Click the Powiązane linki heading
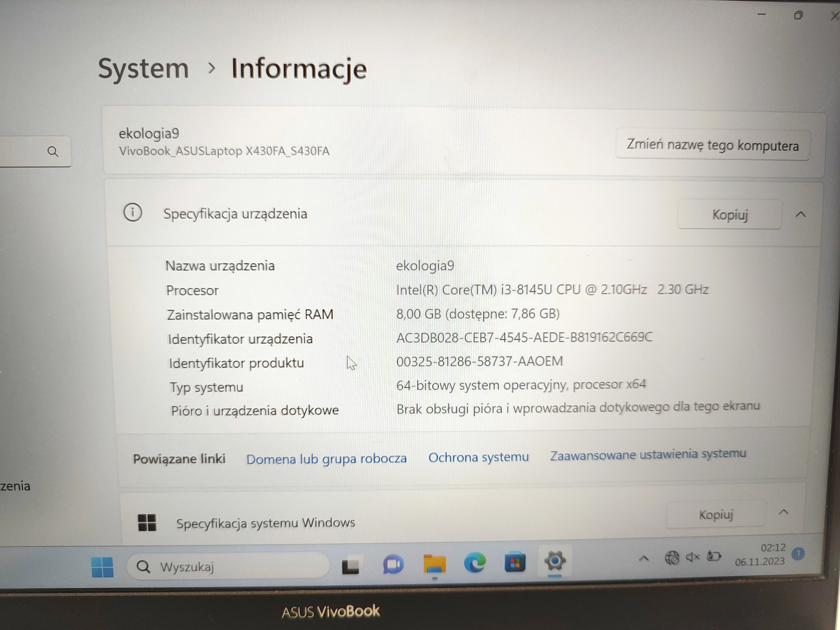 [x=179, y=459]
